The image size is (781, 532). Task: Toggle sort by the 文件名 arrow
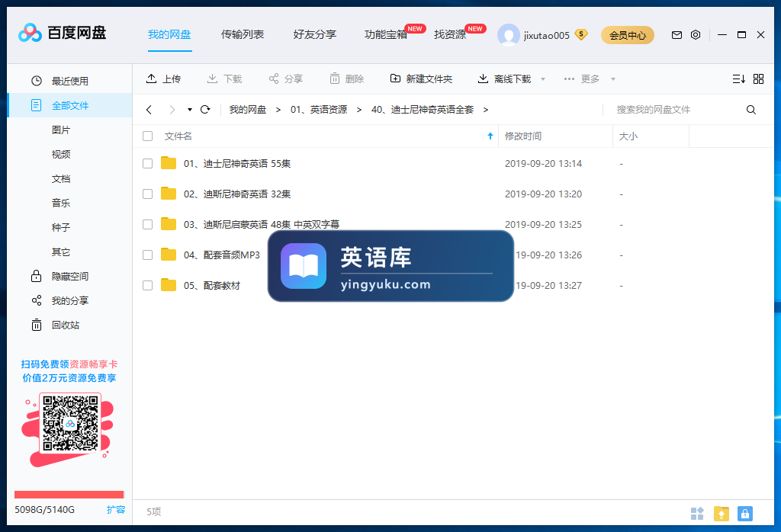coord(490,136)
